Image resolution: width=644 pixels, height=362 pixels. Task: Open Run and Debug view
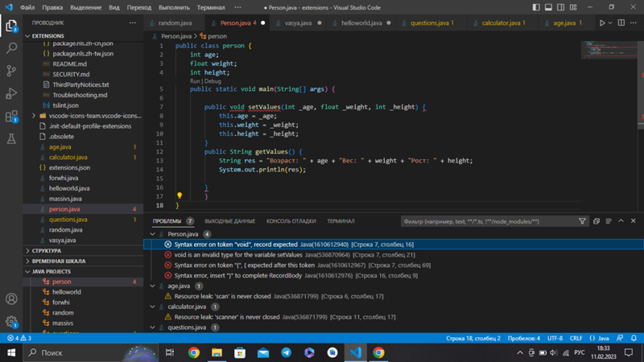tap(11, 94)
